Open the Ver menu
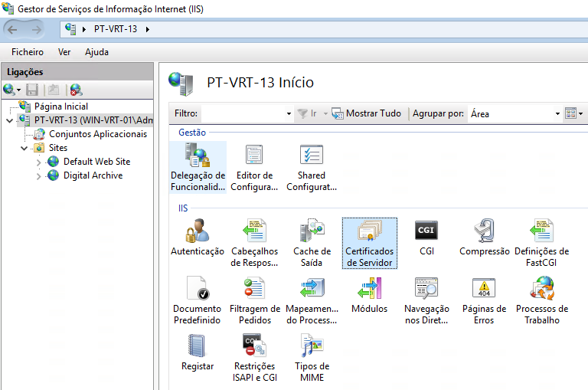 64,52
